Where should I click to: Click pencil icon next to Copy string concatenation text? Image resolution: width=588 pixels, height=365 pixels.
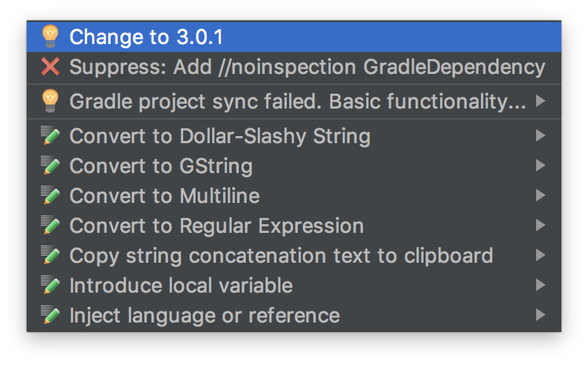(x=50, y=255)
